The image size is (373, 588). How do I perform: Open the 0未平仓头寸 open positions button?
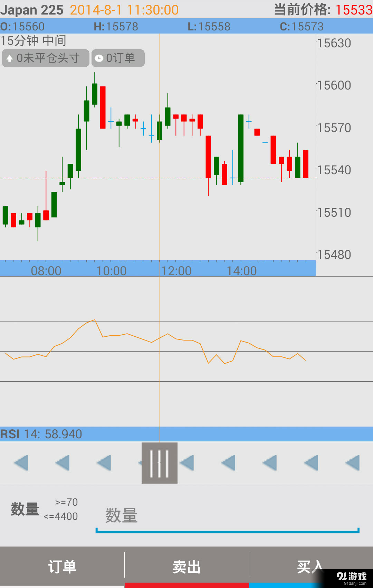(x=46, y=58)
